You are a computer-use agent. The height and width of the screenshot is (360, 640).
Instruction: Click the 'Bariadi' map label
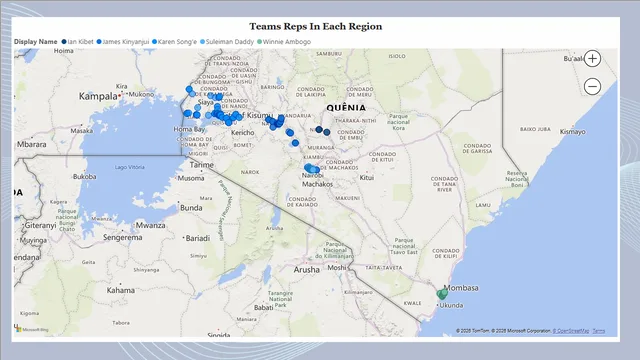click(x=198, y=238)
